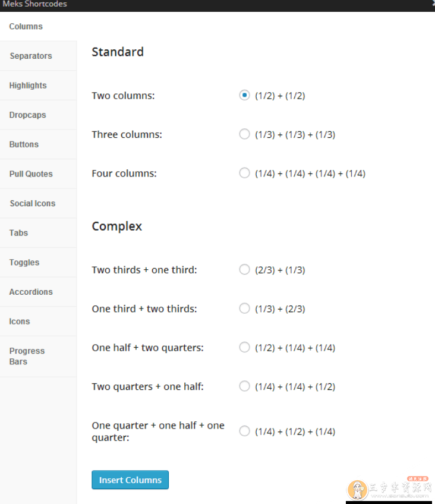
Task: Select the (1/2) + (1/2) two columns radio
Action: pos(244,95)
